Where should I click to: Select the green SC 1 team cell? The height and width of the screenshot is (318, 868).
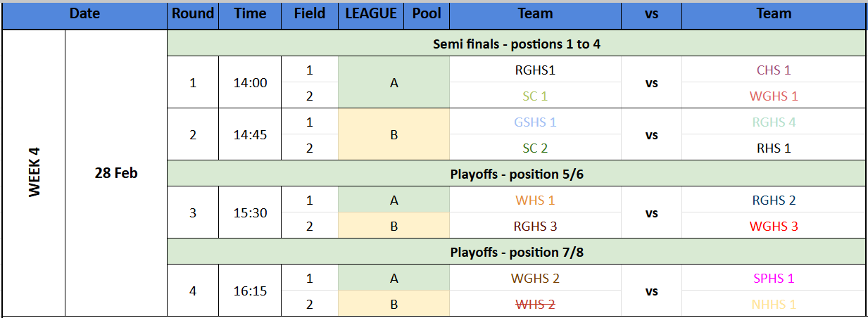pyautogui.click(x=535, y=96)
